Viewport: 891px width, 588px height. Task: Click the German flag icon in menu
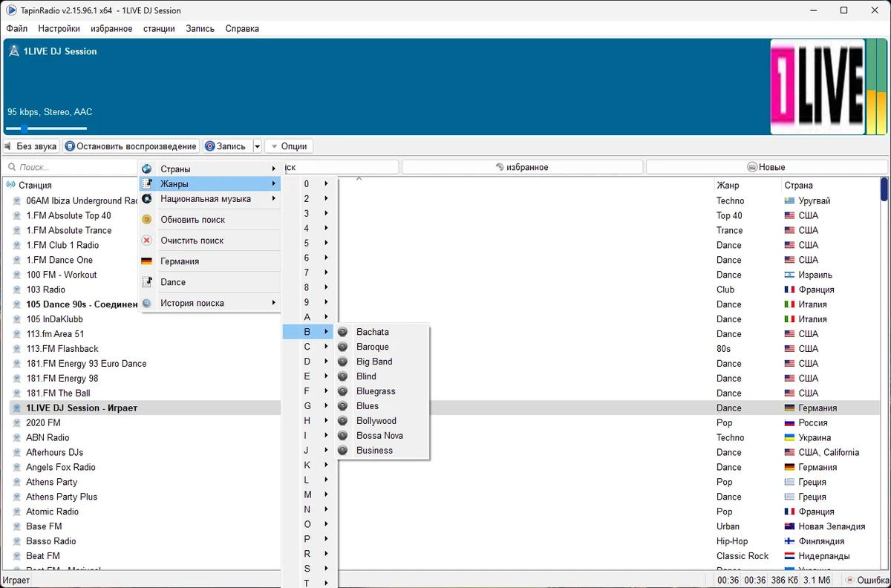(146, 261)
